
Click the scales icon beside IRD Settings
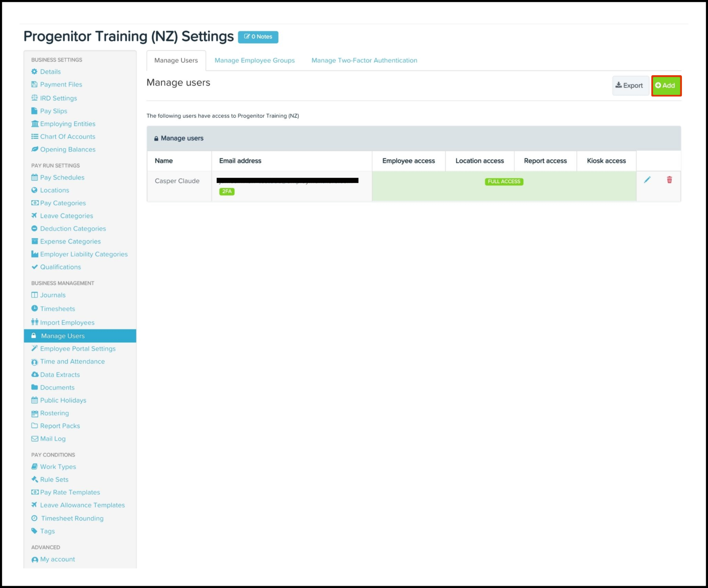pyautogui.click(x=34, y=98)
